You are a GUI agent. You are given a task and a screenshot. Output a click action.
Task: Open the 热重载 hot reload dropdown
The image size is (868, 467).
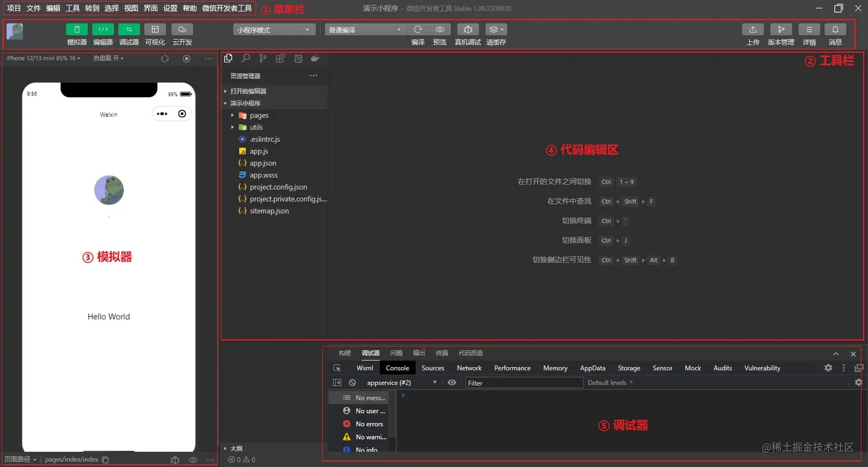click(108, 58)
